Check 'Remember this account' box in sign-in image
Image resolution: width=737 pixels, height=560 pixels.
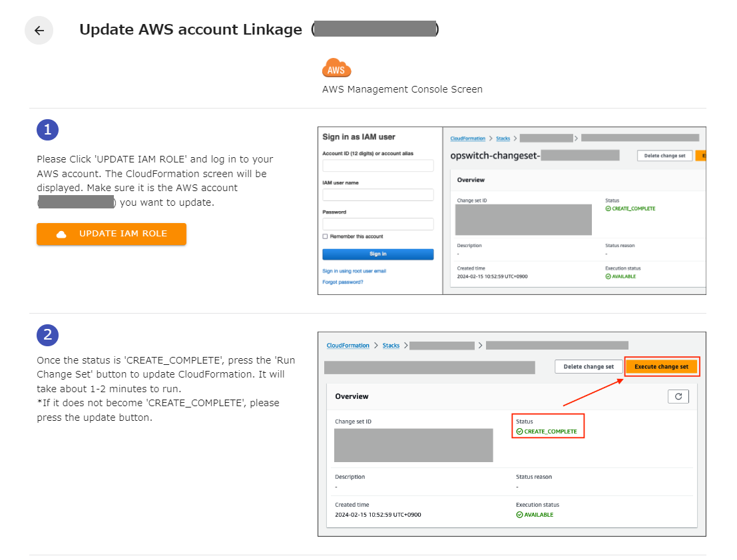(326, 236)
